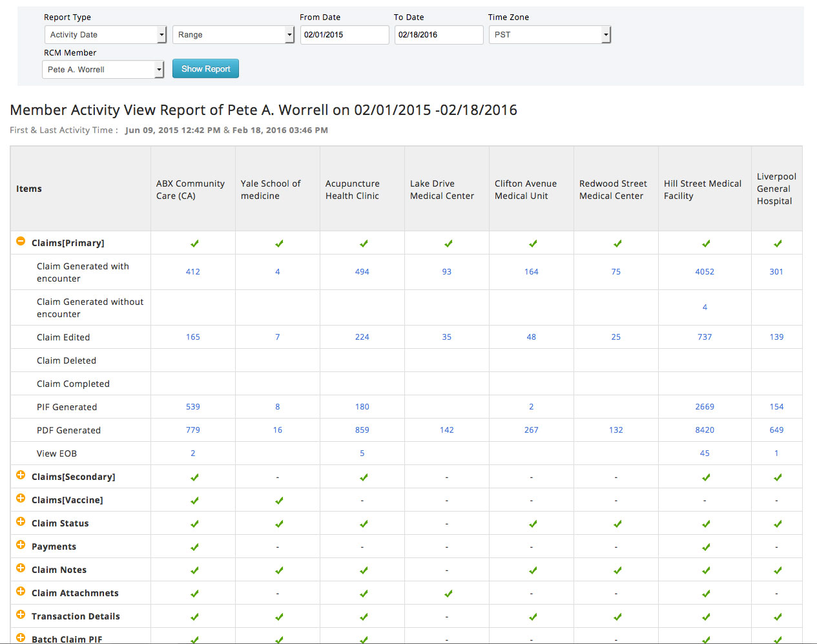Click Payments checkmark under Hill Street Medical

[706, 547]
